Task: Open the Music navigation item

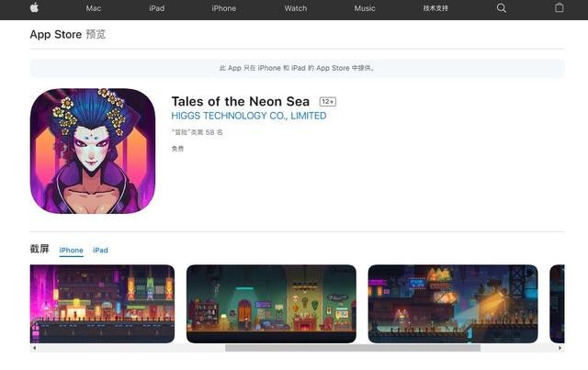Action: coord(365,8)
